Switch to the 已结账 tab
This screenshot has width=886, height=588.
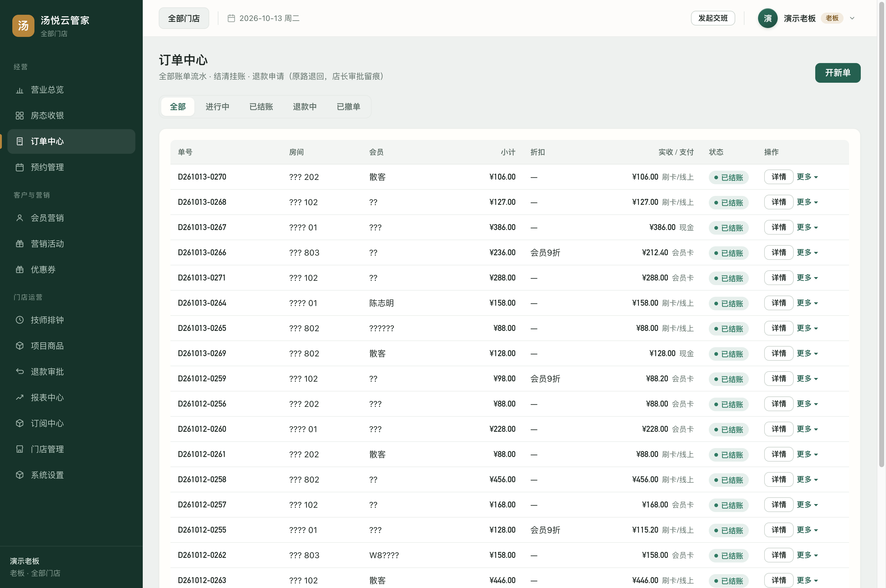[261, 107]
